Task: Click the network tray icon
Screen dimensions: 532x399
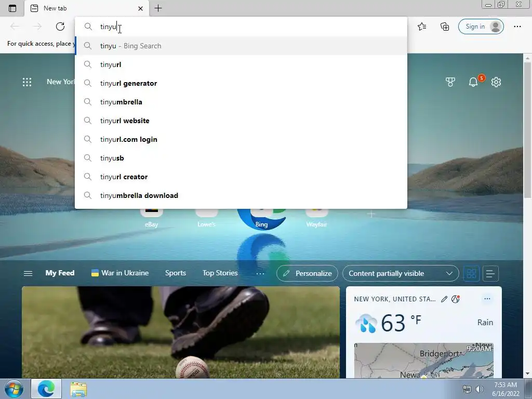Action: (x=467, y=389)
